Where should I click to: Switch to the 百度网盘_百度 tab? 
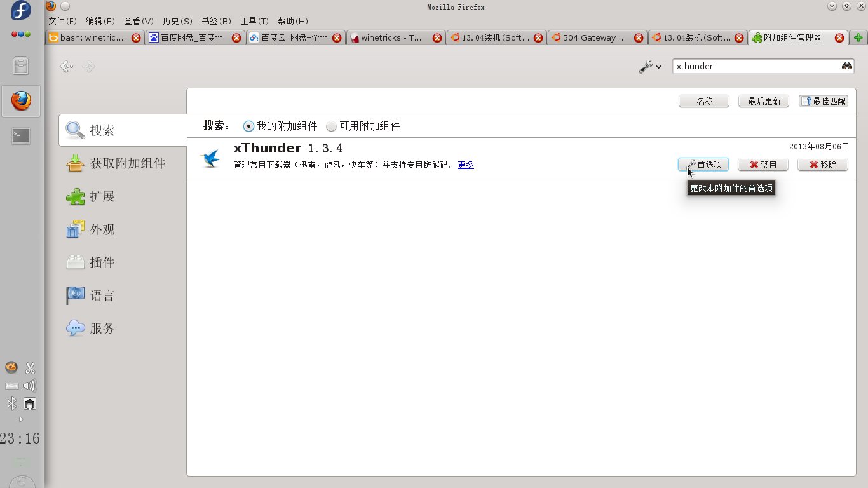(194, 37)
